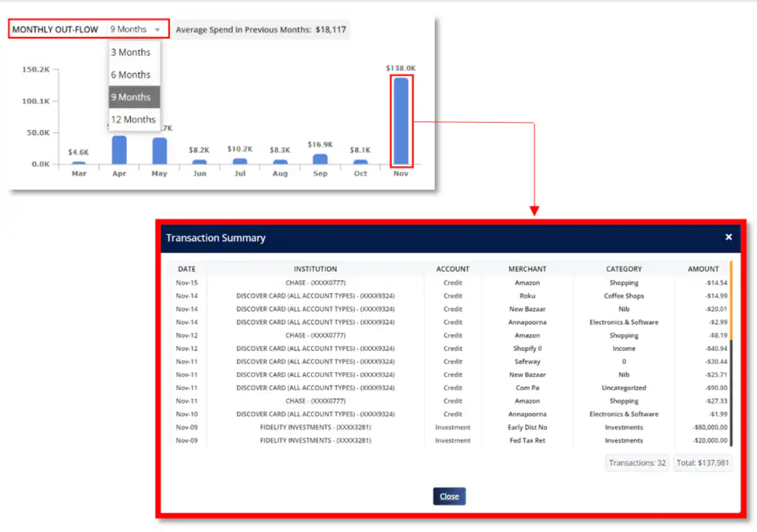Select the 3 Months option

(131, 52)
